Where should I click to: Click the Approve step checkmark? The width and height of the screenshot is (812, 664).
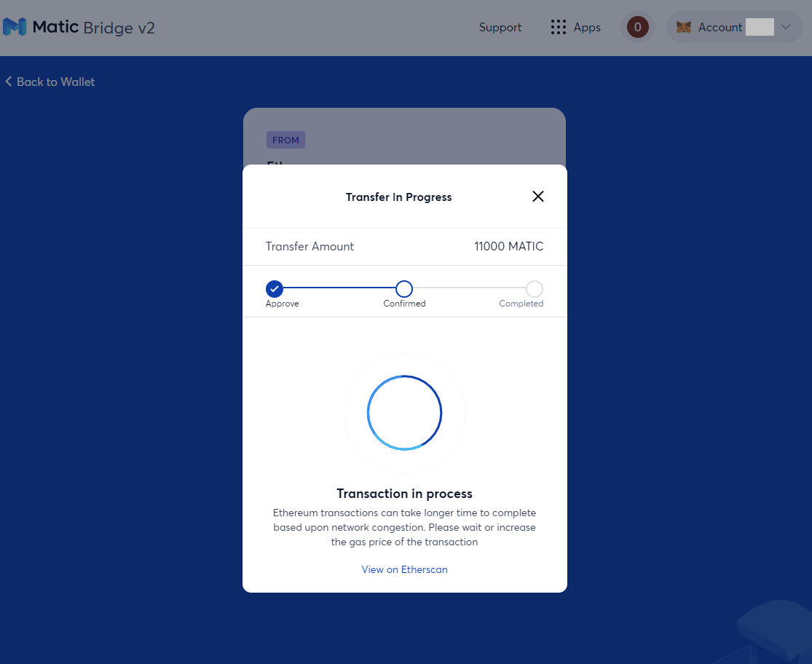click(x=275, y=289)
